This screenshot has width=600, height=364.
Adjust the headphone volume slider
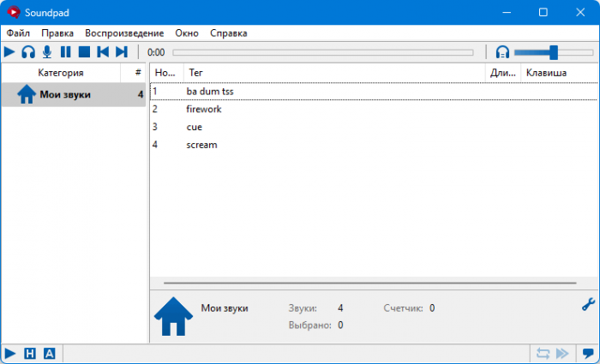pyautogui.click(x=554, y=52)
